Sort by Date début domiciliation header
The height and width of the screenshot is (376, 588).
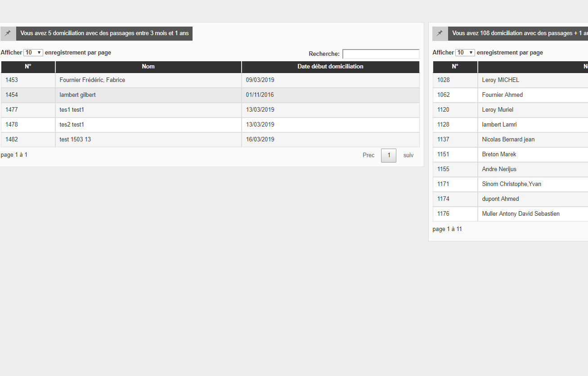click(x=331, y=67)
